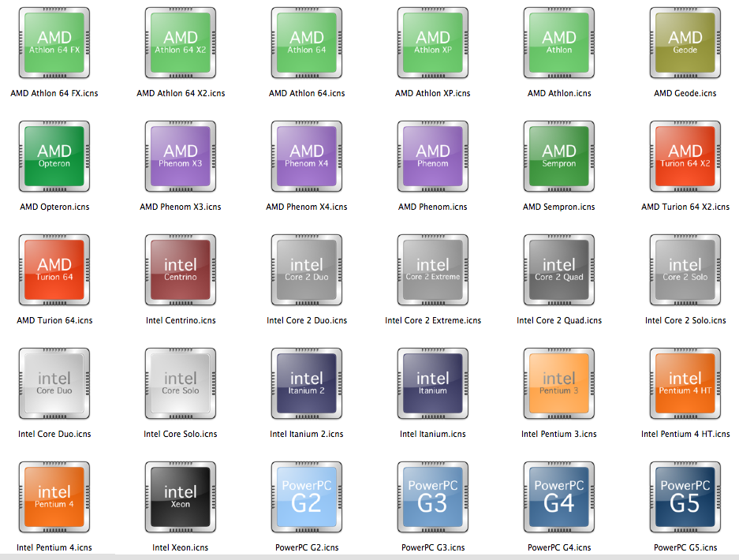Select the orange Intel Pentium 4 icon
This screenshot has width=739, height=560.
coord(54,498)
